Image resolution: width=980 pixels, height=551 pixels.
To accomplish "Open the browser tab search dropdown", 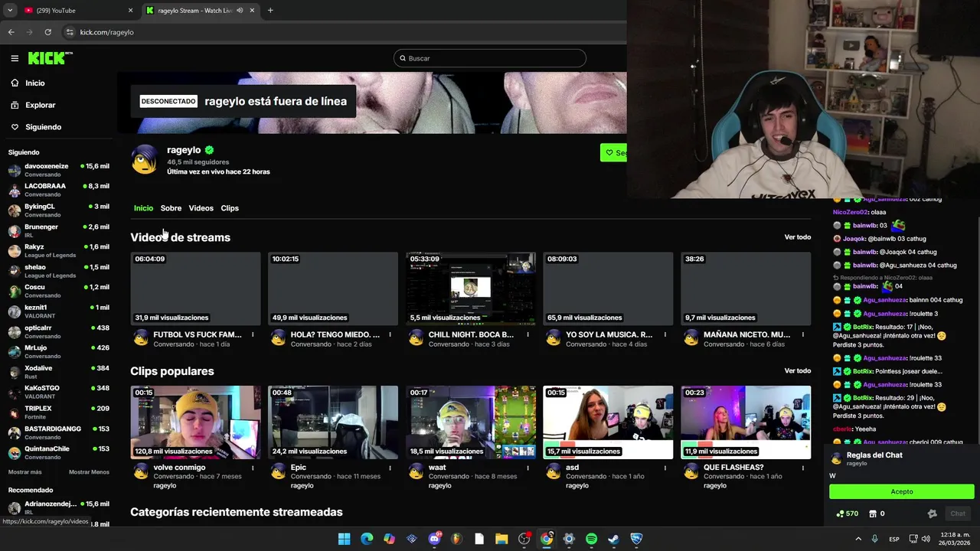I will click(9, 11).
